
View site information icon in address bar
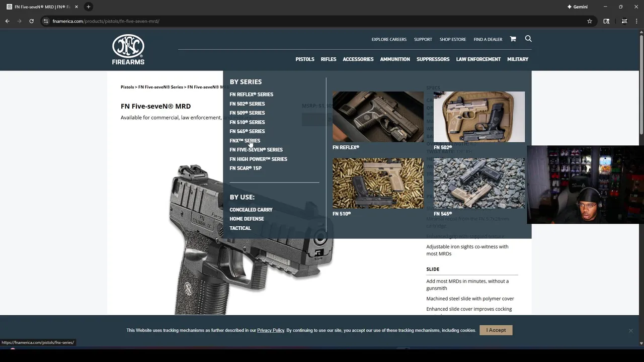(x=46, y=21)
